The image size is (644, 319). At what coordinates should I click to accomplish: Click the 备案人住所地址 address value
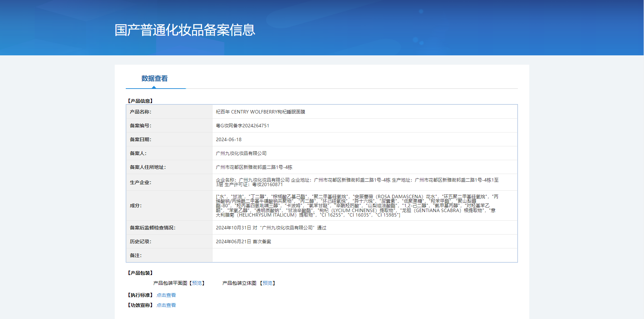(x=254, y=167)
